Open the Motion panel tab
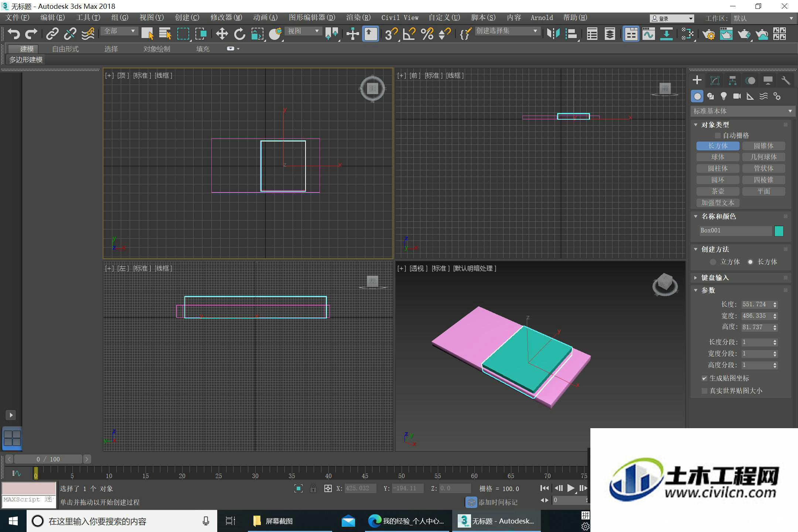This screenshot has width=798, height=532. tap(750, 81)
